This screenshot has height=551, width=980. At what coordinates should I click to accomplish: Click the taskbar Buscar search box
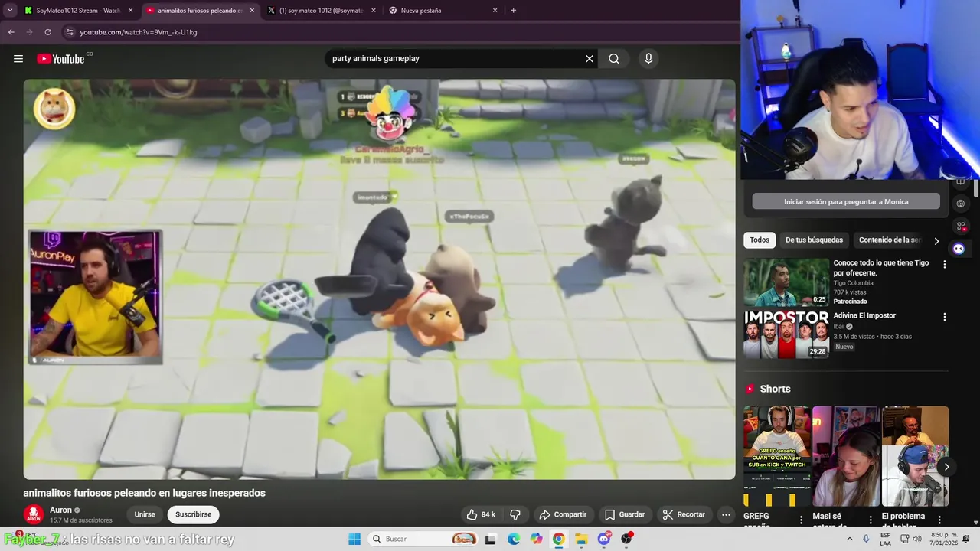coord(423,539)
